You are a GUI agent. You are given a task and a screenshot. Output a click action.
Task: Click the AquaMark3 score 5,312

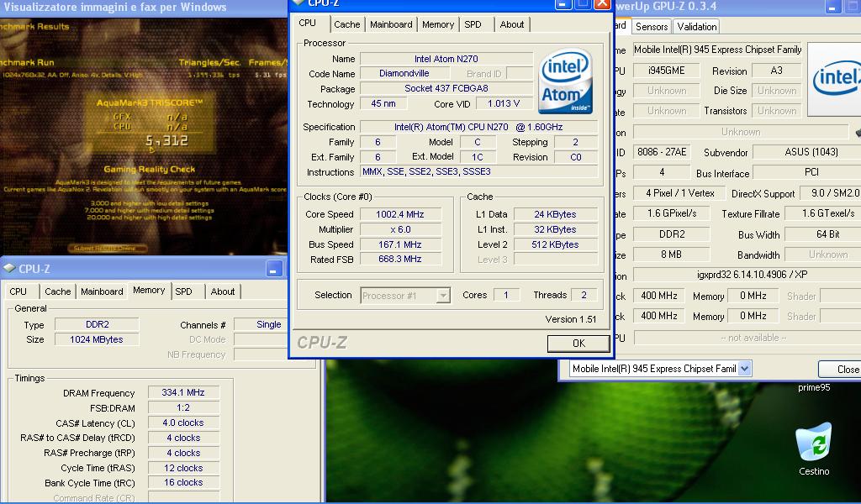[x=167, y=141]
